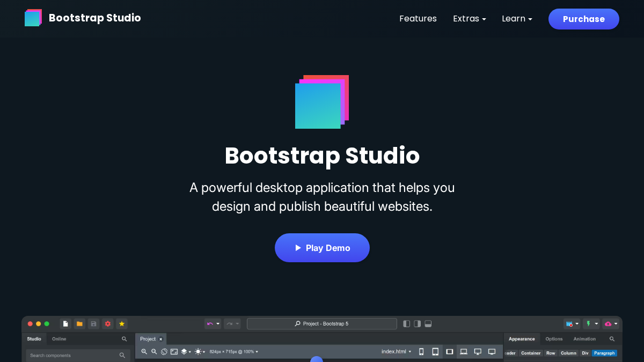Click the Project - Bootstrap 5 search bar

coord(322,324)
